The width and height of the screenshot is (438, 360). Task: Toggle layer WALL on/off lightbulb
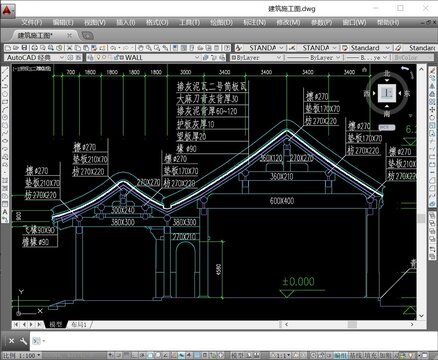98,57
